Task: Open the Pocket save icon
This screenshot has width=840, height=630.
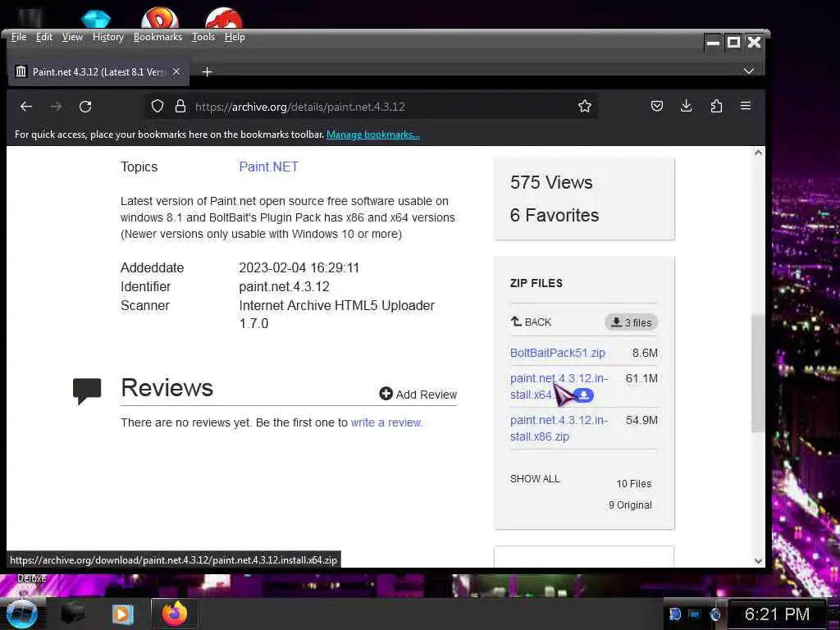Action: point(657,106)
